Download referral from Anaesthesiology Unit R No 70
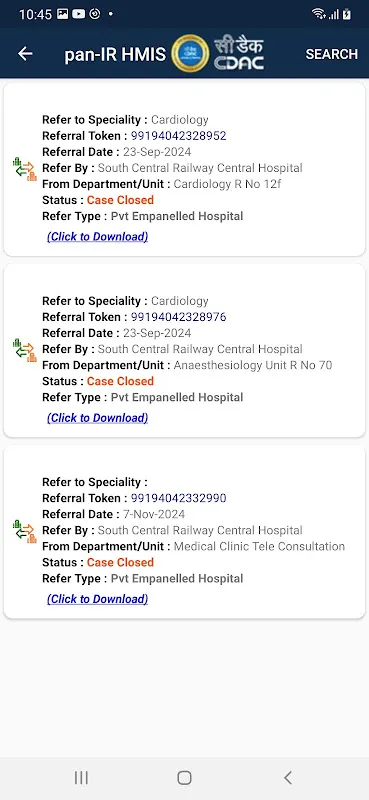Screen dimensions: 369x800 coord(97,418)
